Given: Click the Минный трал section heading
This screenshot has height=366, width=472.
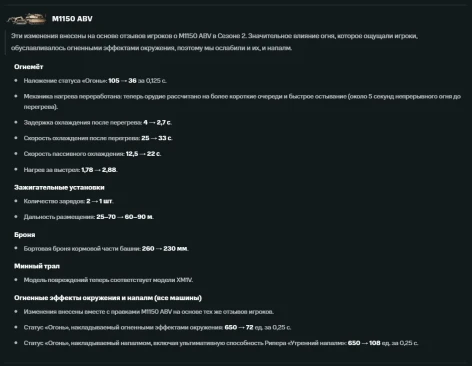Looking at the screenshot, I should (37, 266).
